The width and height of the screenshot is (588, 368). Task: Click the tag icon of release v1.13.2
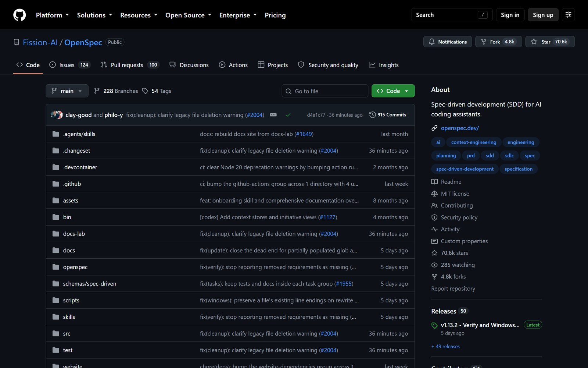[x=434, y=325]
